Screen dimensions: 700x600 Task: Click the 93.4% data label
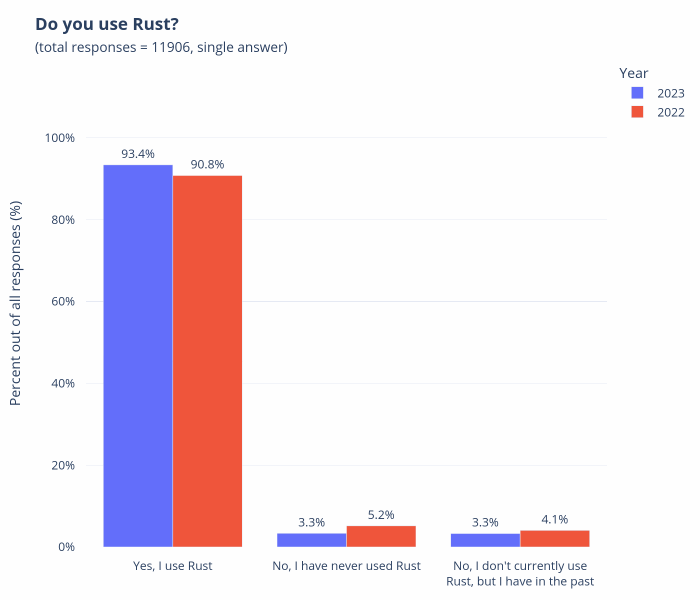click(138, 154)
